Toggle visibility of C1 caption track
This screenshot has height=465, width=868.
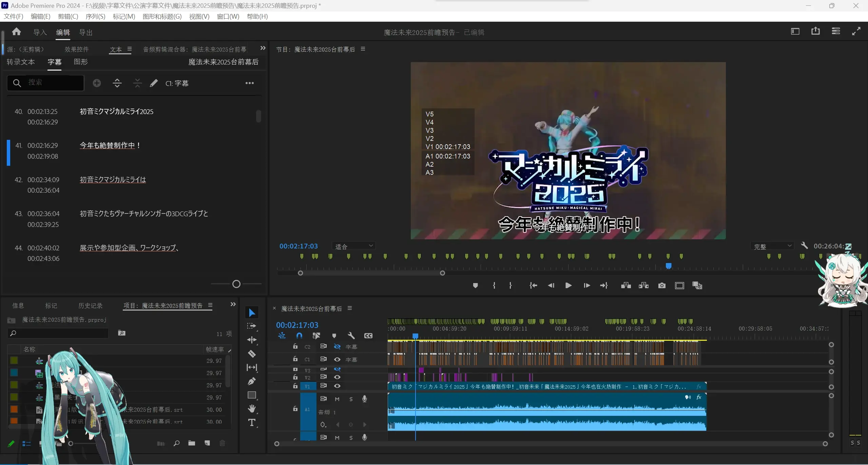(x=337, y=359)
